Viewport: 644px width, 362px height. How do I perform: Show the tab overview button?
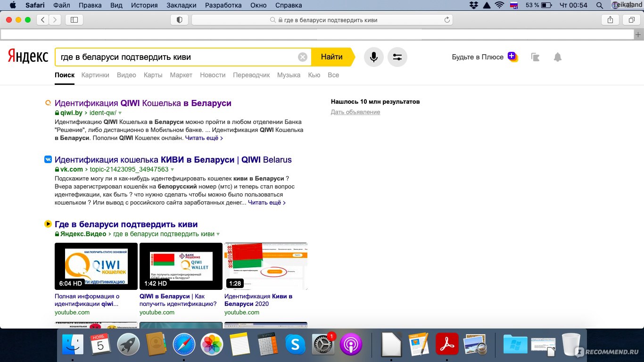[x=631, y=20]
